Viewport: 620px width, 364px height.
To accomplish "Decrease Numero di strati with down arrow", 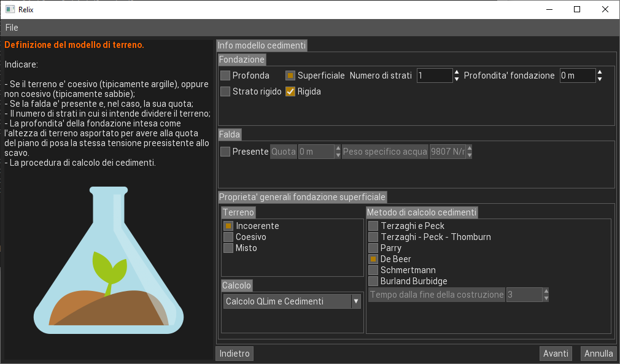I will pyautogui.click(x=457, y=79).
